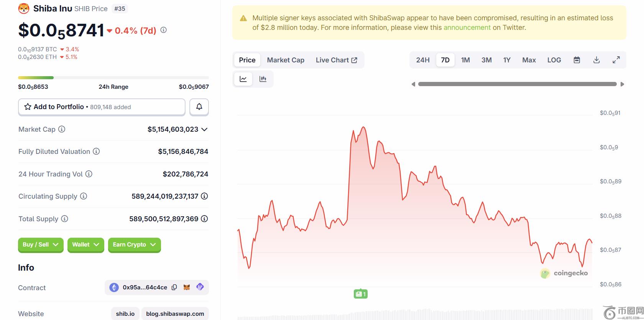The width and height of the screenshot is (644, 320).
Task: Click the green news marker on chart
Action: pos(360,294)
